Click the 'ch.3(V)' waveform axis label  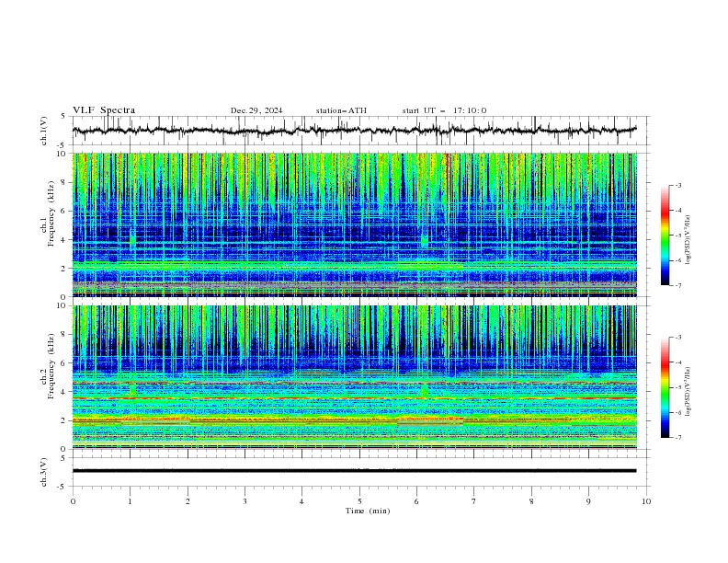point(44,472)
